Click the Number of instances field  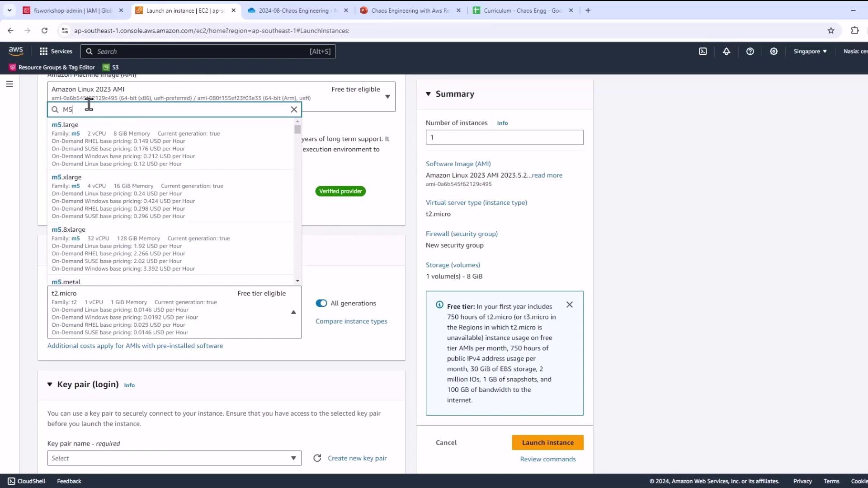pos(505,137)
